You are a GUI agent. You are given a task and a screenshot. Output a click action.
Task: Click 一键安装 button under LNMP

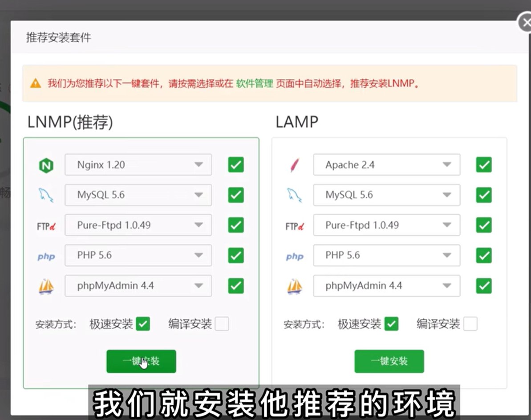(x=141, y=361)
